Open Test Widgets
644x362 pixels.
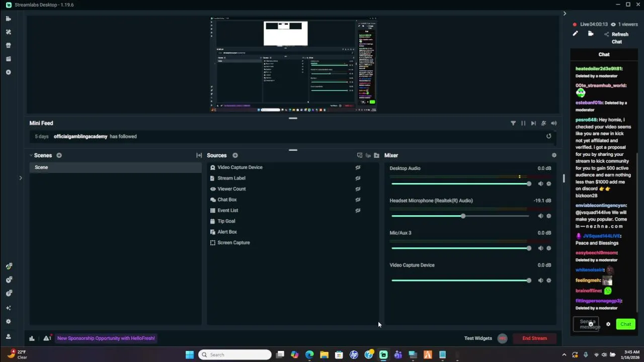click(478, 338)
